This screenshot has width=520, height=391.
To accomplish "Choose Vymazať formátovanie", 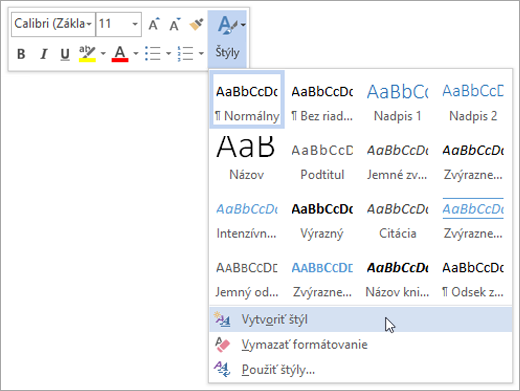I will pos(361,344).
